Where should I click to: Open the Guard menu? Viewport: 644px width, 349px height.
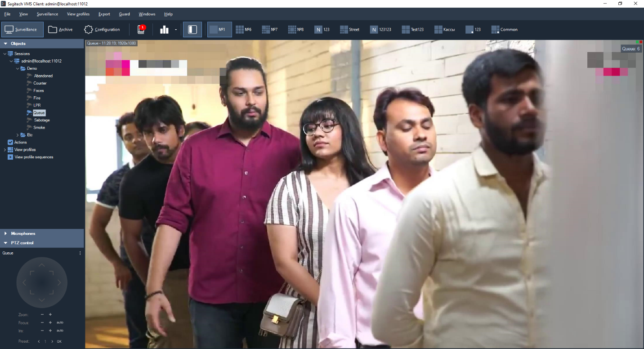pos(124,14)
